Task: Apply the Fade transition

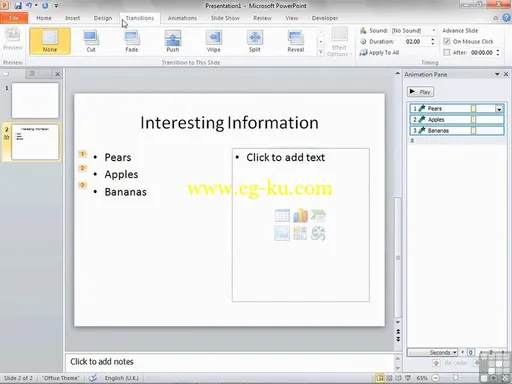Action: pos(132,41)
